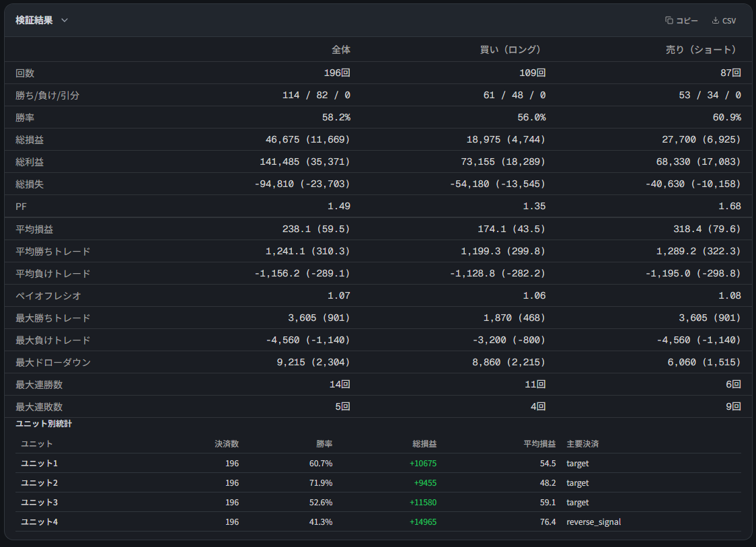Click the 109回 long count value

tap(532, 73)
